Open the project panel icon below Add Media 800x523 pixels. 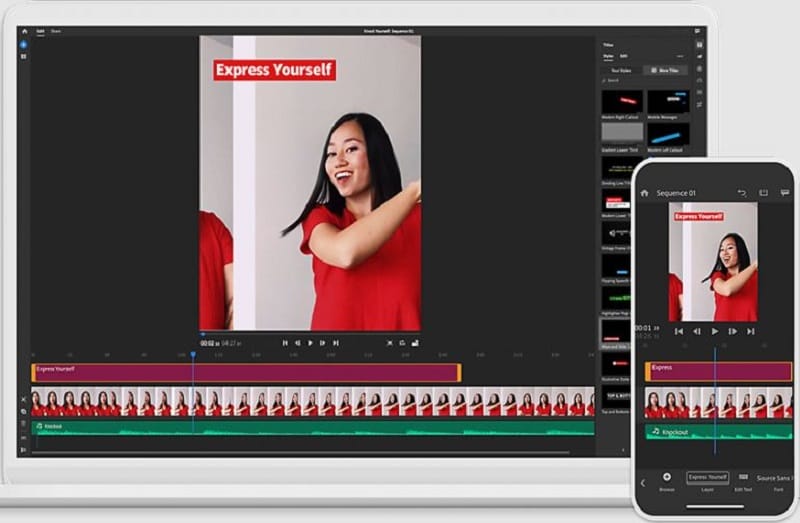23,57
